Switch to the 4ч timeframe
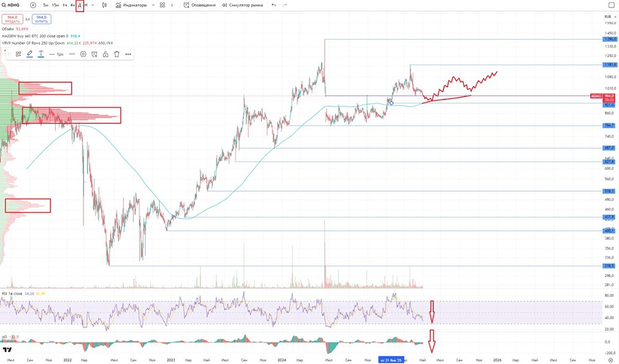619x364 pixels. [x=72, y=5]
